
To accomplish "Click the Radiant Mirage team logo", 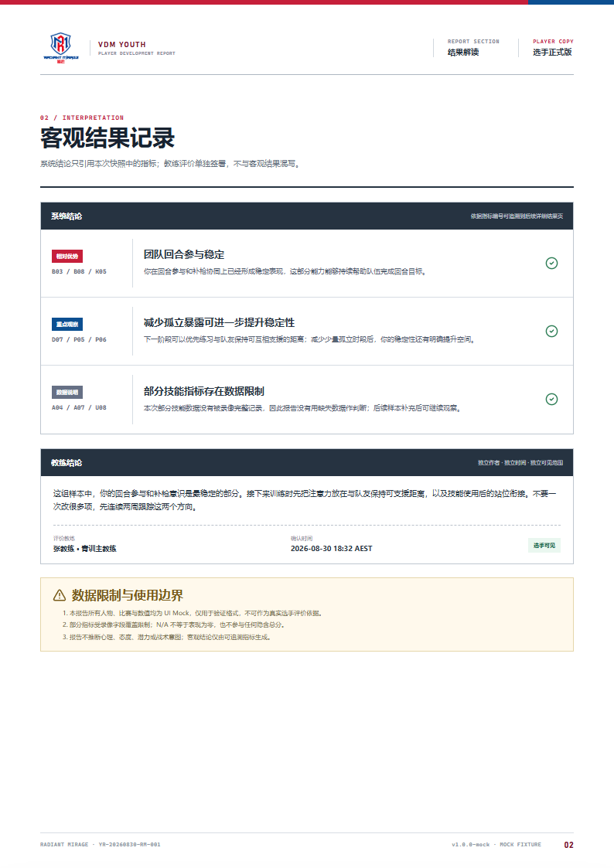I will 61,48.
